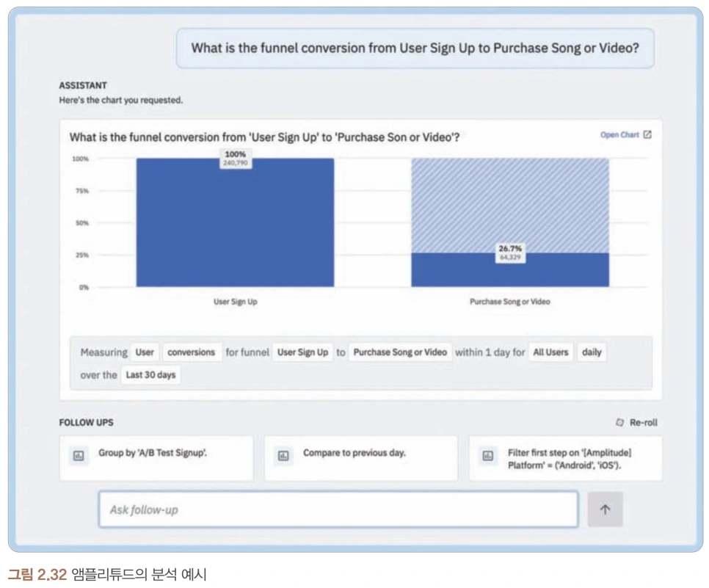Click the user question message bubble
The image size is (709, 588).
[415, 48]
